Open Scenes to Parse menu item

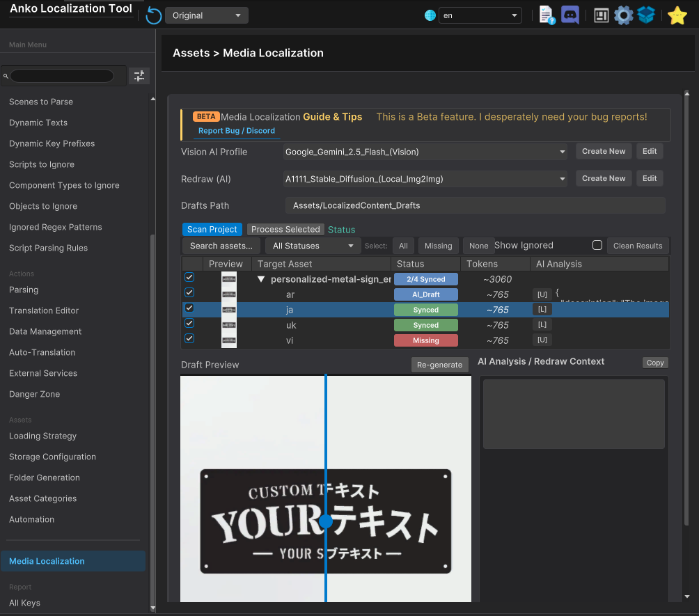pos(41,102)
